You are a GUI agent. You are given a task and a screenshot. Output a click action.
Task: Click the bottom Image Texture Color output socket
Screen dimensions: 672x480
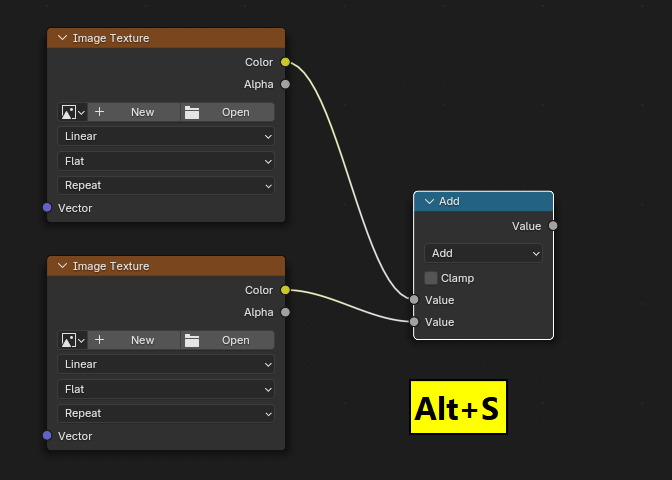(x=285, y=290)
